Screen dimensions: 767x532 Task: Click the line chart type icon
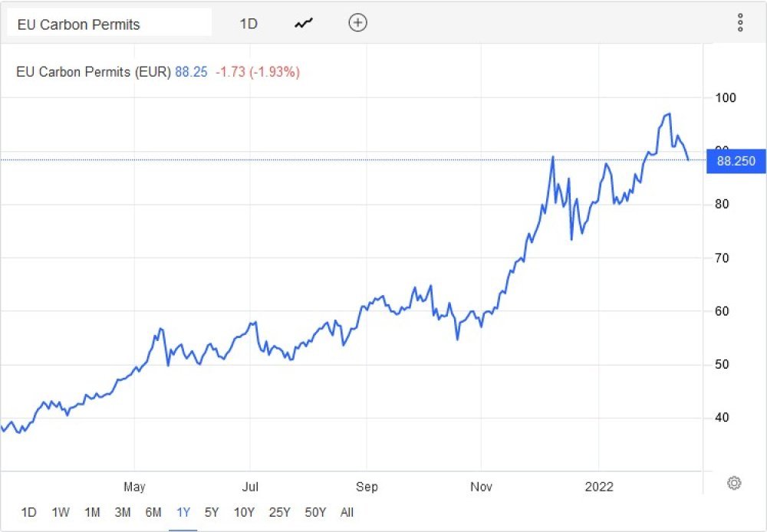[x=304, y=23]
